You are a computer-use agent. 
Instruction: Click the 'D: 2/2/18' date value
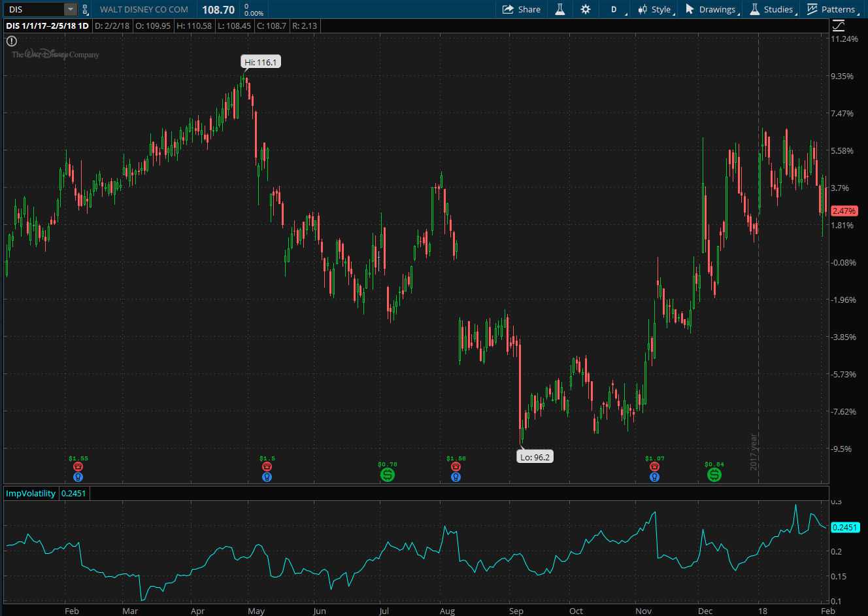(112, 26)
